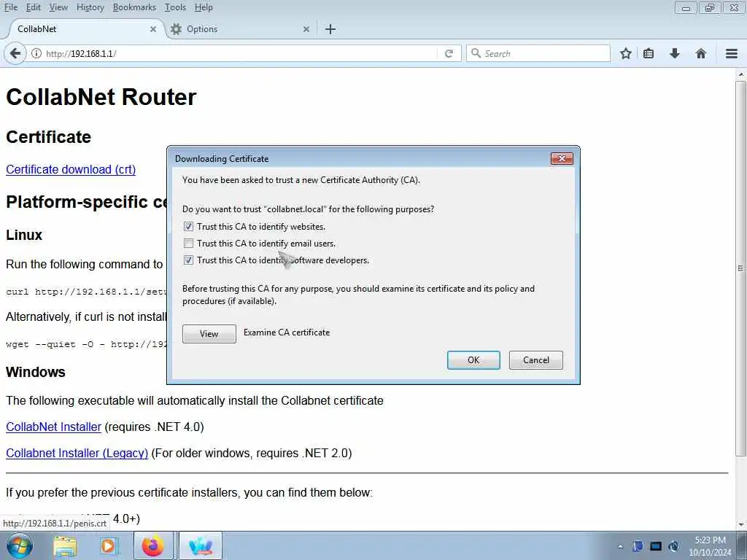Viewport: 747px width, 560px height.
Task: Open the File menu
Action: (10, 7)
